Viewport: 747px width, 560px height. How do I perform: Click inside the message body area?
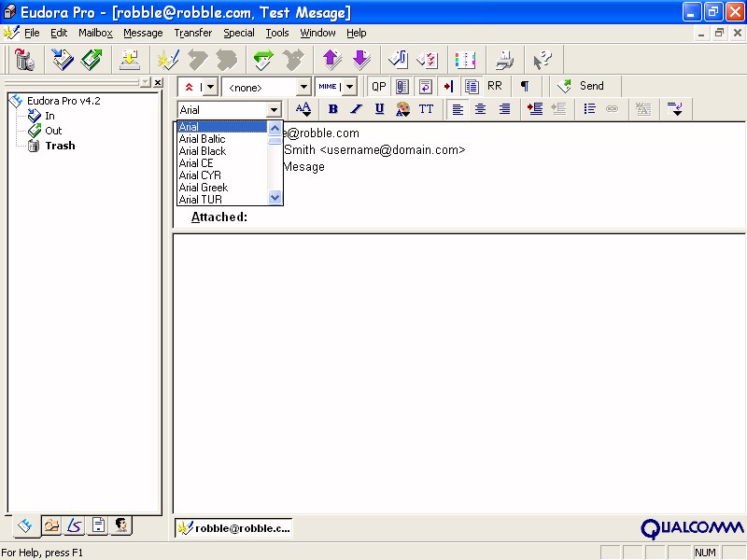(459, 373)
